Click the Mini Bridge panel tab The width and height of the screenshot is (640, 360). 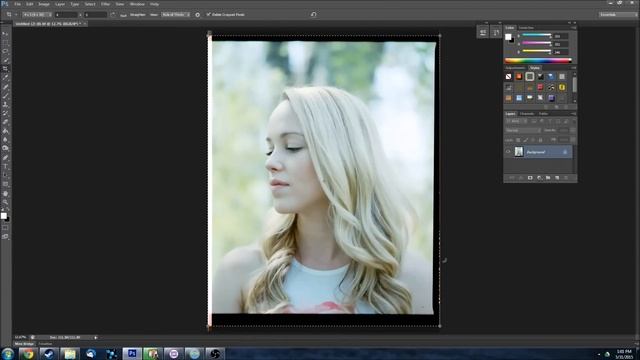click(x=24, y=344)
